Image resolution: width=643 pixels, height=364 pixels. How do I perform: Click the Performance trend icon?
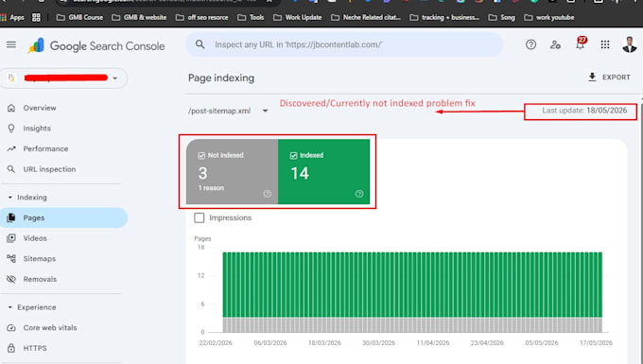[11, 148]
